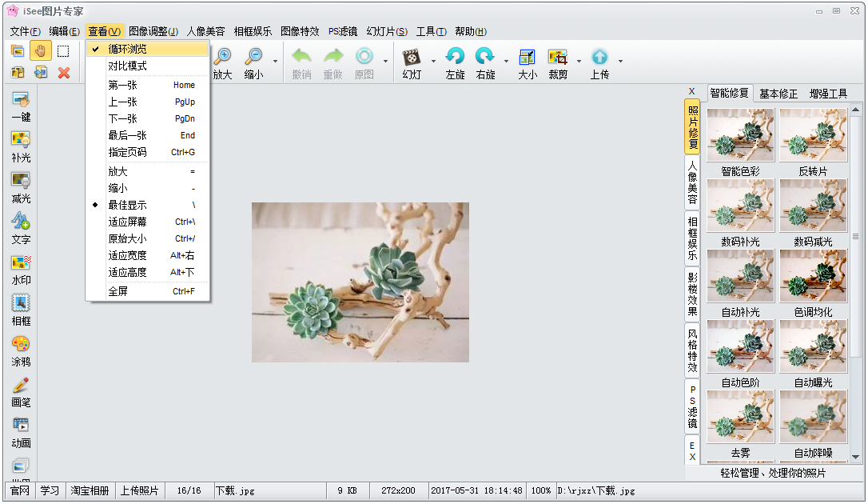This screenshot has height=504, width=868.
Task: Choose 适应宽度 fit width view
Action: pyautogui.click(x=148, y=255)
